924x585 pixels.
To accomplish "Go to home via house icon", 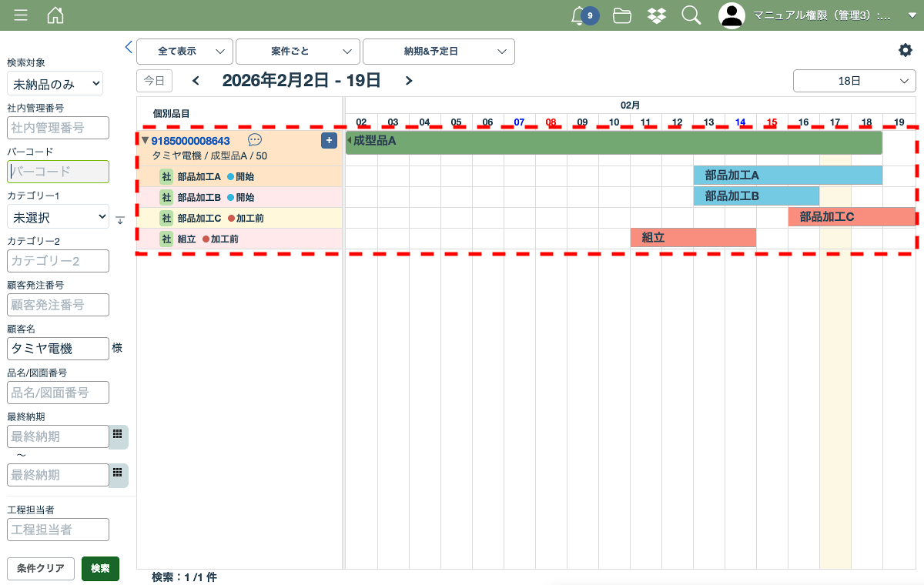I will 55,15.
